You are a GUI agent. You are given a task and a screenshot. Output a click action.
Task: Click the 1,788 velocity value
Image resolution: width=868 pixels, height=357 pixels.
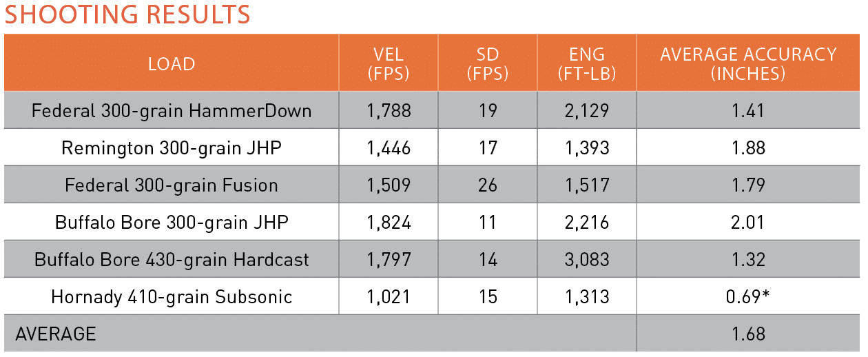click(388, 110)
